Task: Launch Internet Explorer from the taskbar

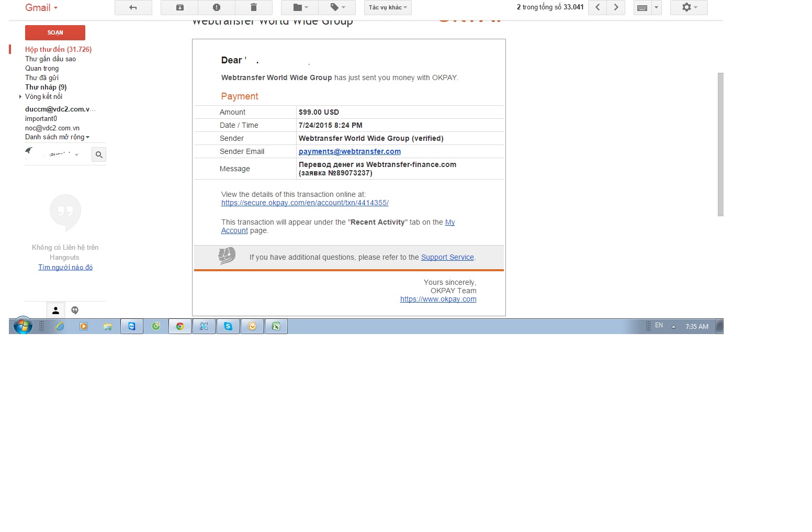Action: [60, 326]
